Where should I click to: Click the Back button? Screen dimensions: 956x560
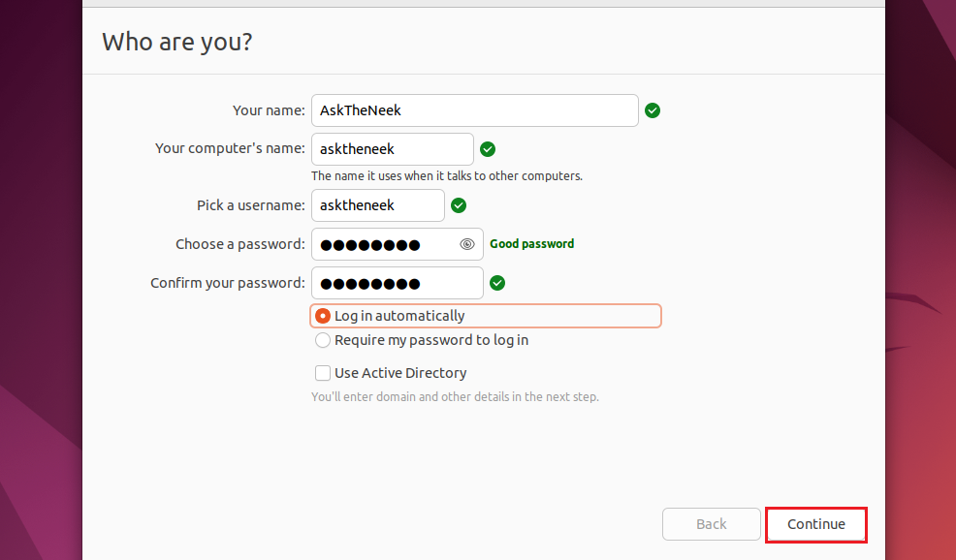[x=711, y=524]
